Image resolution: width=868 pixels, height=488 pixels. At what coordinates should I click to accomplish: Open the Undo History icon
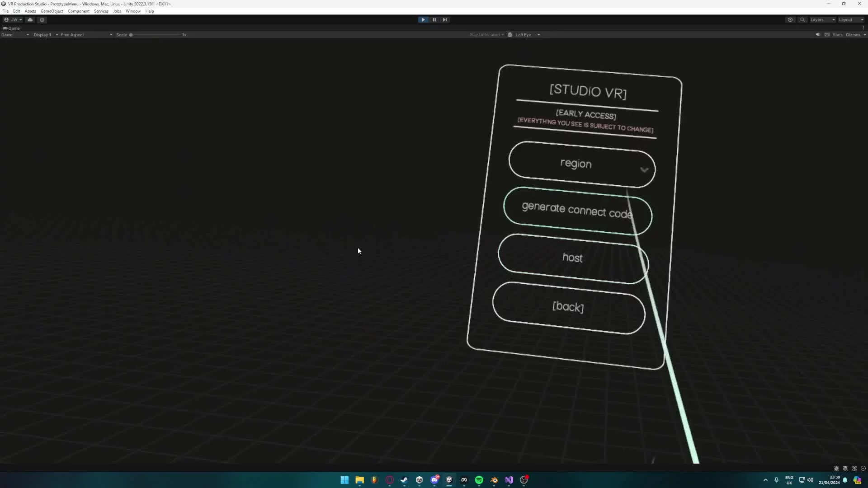pos(790,20)
